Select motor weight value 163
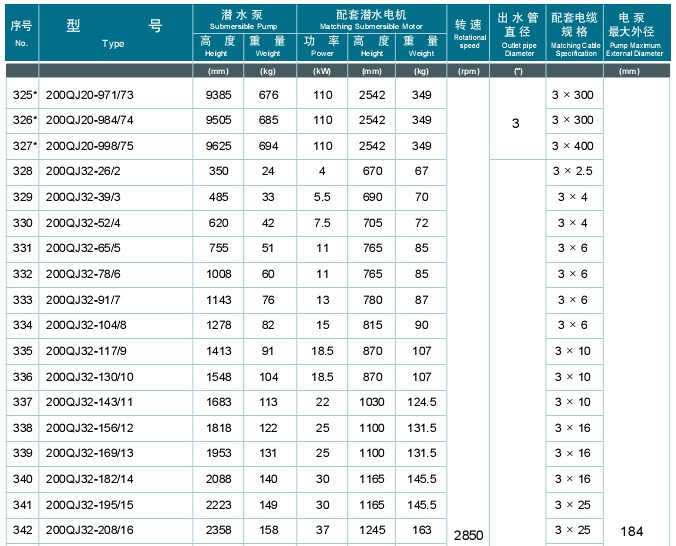 [x=422, y=529]
